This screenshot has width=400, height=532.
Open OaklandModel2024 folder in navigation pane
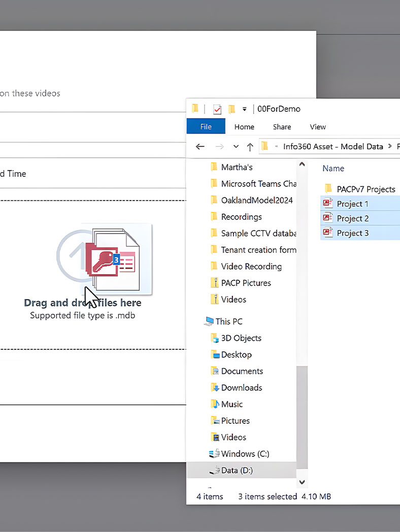pyautogui.click(x=256, y=200)
